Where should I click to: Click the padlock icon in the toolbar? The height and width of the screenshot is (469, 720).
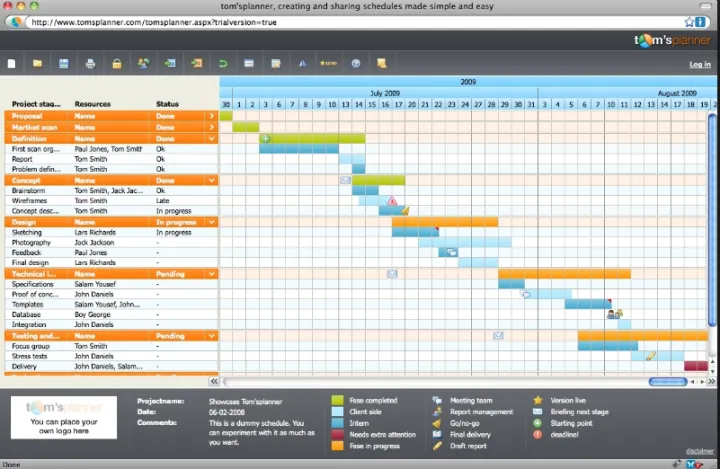click(x=116, y=63)
